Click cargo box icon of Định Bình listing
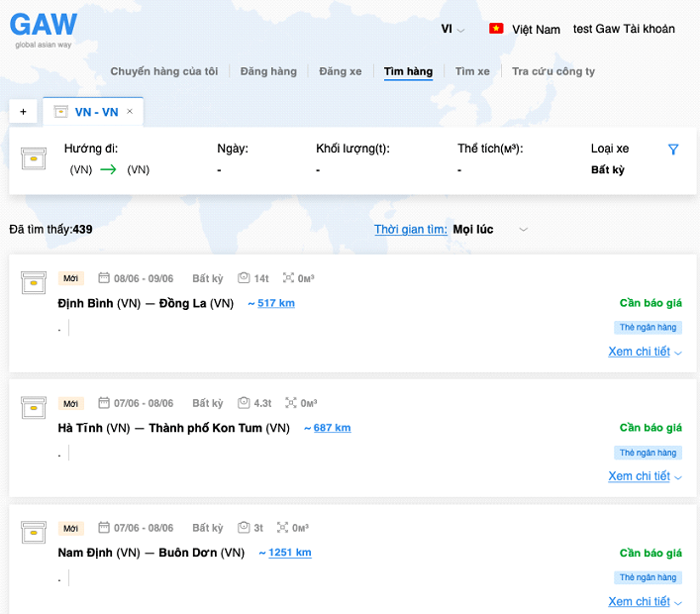This screenshot has width=700, height=614. coord(34,282)
